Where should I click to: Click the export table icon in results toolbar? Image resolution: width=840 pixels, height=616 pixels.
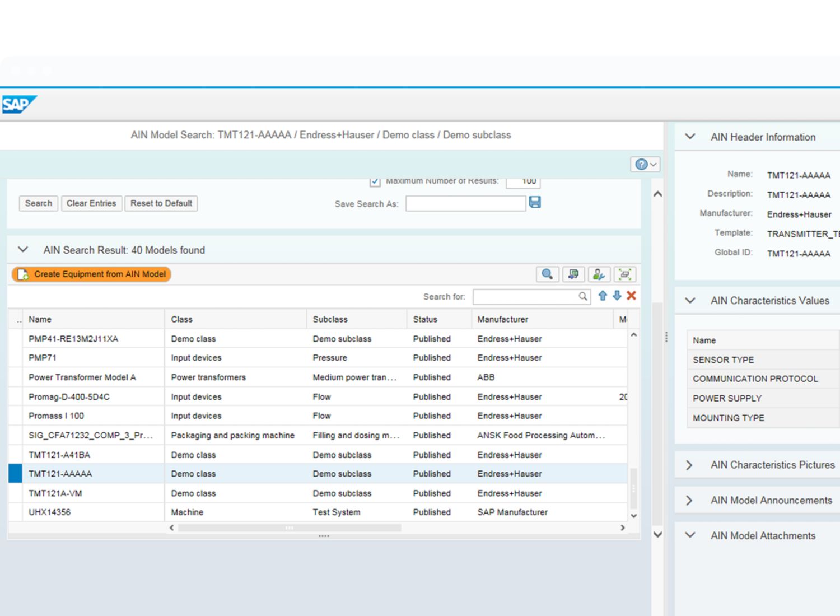coord(573,274)
